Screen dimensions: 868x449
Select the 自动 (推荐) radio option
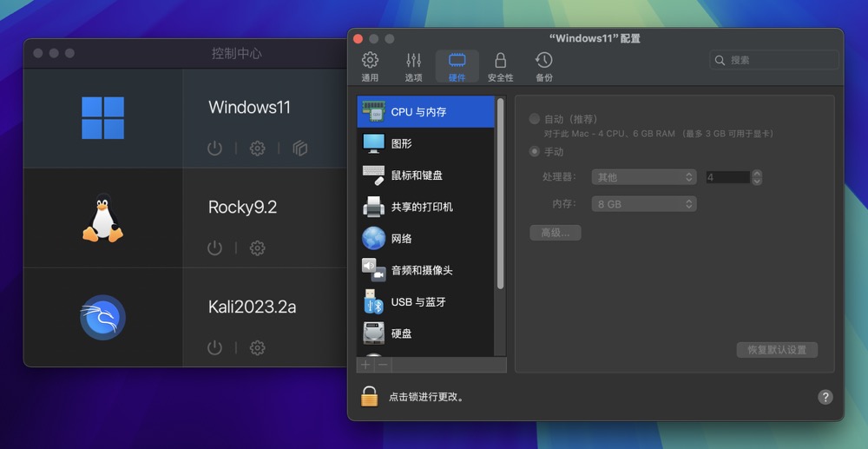tap(535, 119)
